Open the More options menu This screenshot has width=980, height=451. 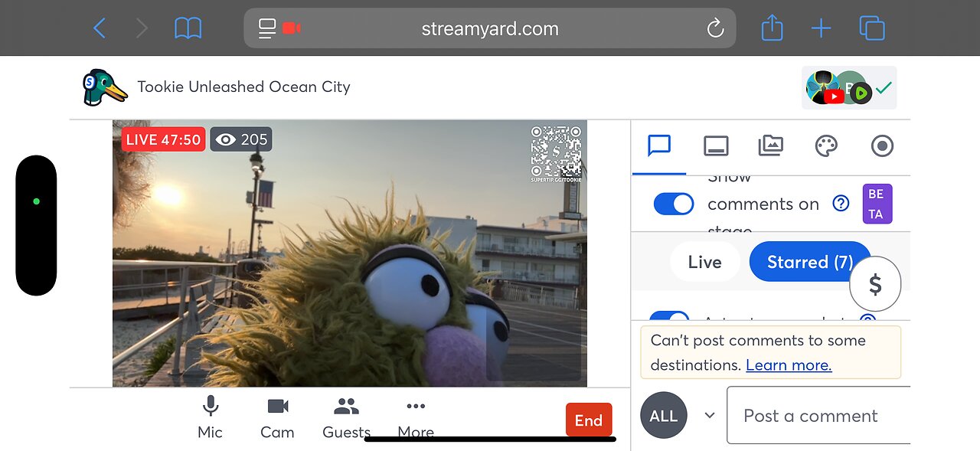pyautogui.click(x=416, y=418)
